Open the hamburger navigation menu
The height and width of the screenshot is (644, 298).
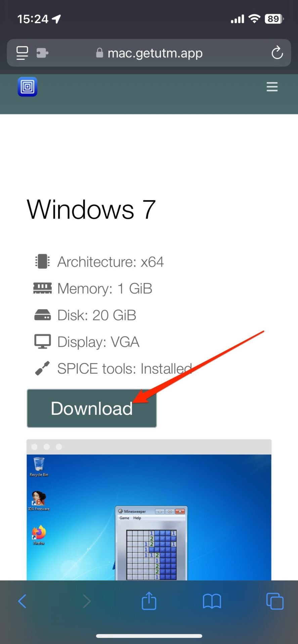pyautogui.click(x=272, y=87)
